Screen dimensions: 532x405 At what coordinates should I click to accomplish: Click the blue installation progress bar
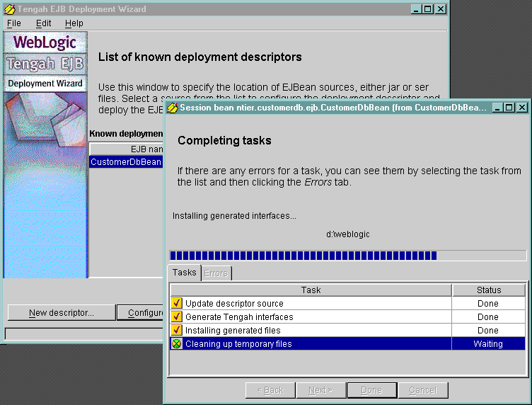tap(348, 256)
